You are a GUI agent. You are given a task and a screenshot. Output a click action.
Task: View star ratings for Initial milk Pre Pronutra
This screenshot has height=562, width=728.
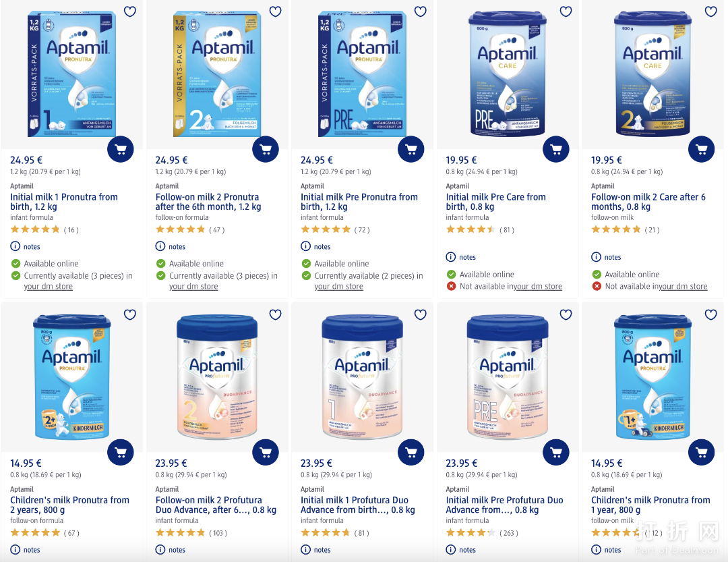(x=326, y=230)
